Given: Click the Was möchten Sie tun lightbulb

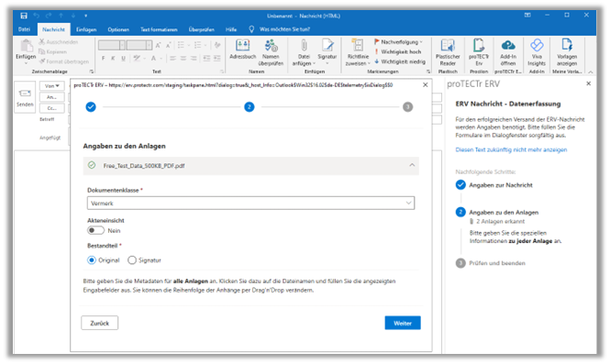Looking at the screenshot, I should click(251, 29).
